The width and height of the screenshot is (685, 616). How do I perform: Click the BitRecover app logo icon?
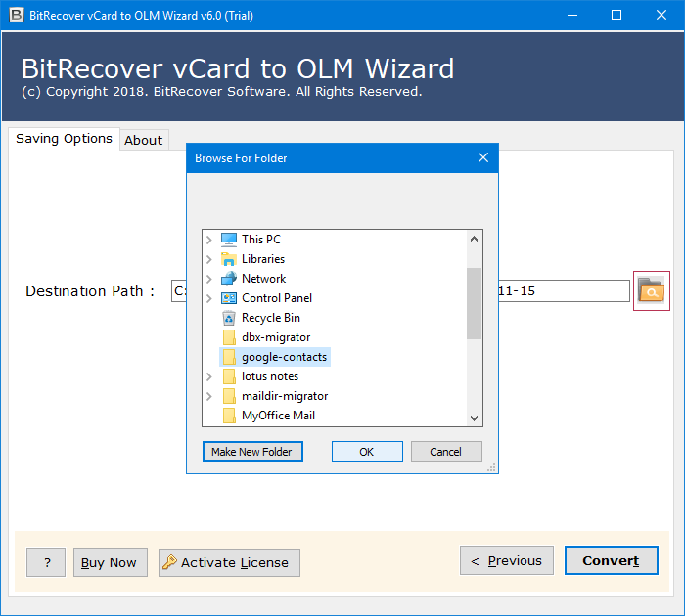17,15
